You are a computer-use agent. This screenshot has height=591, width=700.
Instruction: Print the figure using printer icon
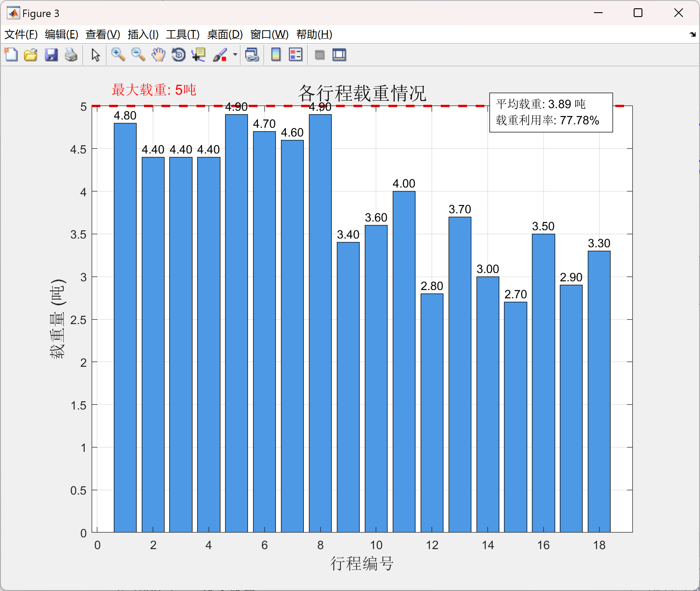coord(71,55)
